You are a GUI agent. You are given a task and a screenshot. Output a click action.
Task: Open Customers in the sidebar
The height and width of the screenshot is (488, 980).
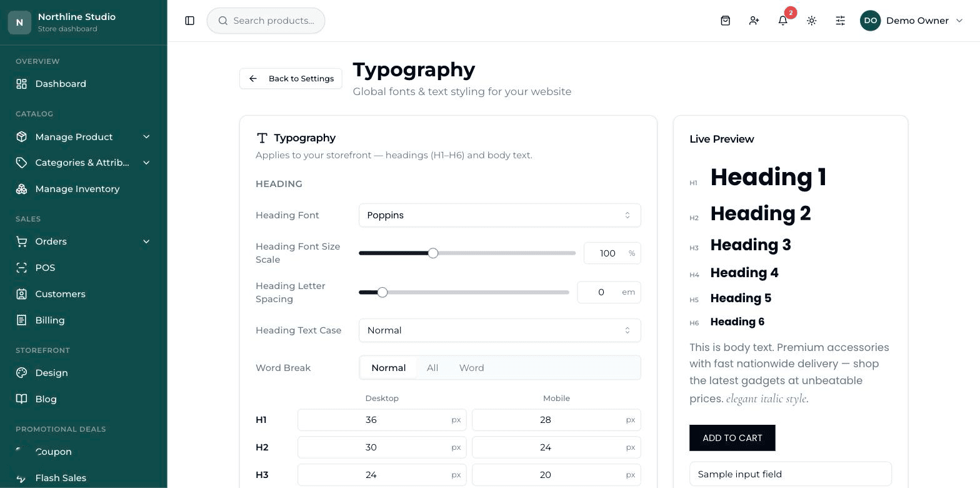(x=84, y=294)
